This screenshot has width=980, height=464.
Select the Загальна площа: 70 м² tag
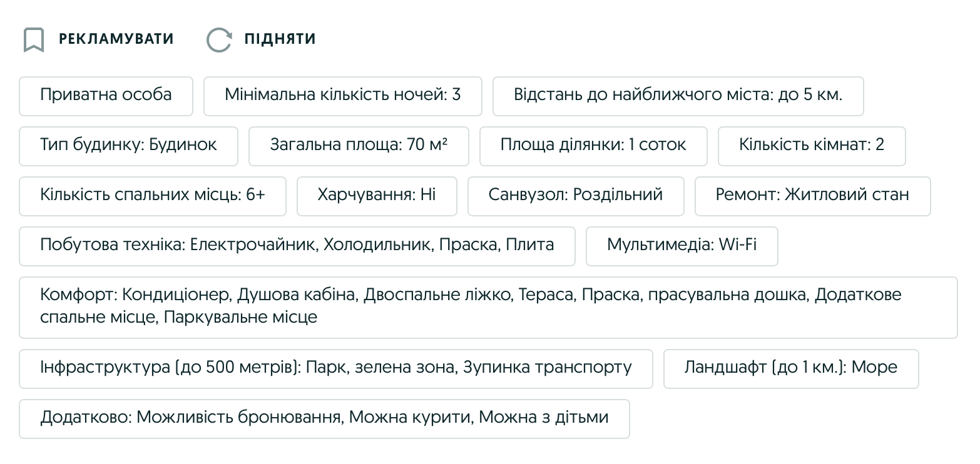click(x=359, y=146)
